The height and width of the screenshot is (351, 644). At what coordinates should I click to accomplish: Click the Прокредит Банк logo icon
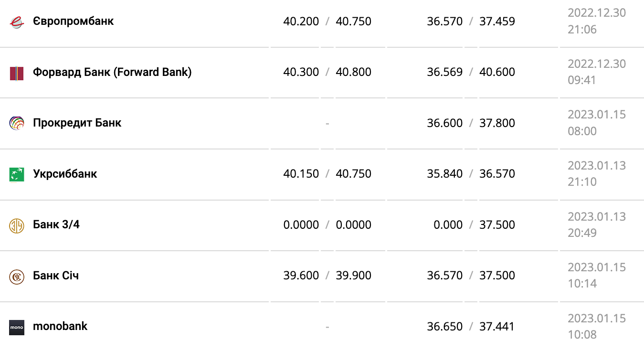(x=17, y=123)
